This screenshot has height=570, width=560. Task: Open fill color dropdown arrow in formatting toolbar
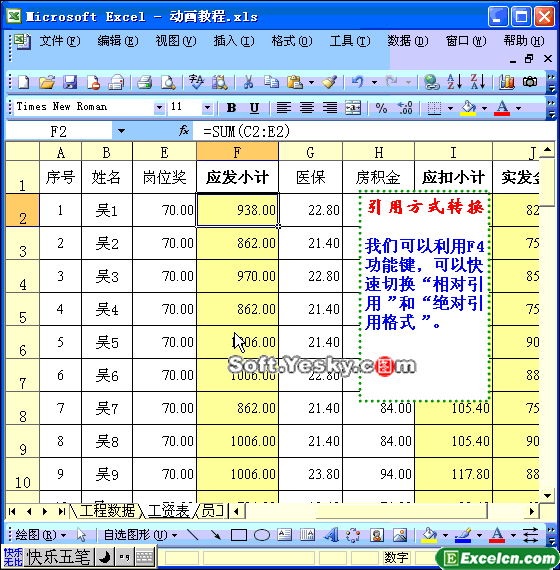coord(484,108)
